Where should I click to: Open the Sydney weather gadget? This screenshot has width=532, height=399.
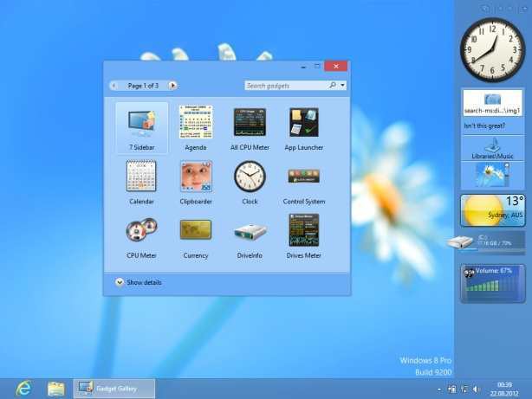[x=492, y=210]
